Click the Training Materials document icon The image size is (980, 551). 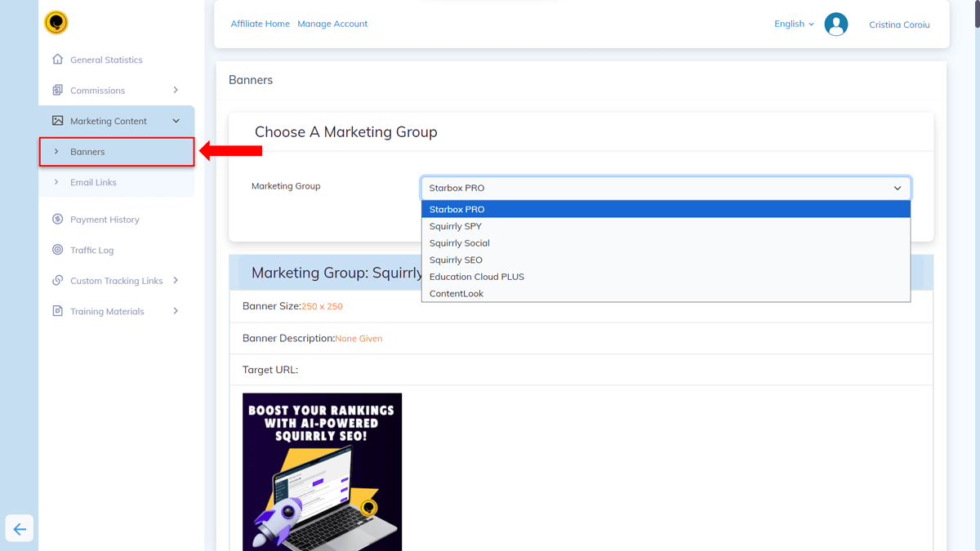click(57, 311)
